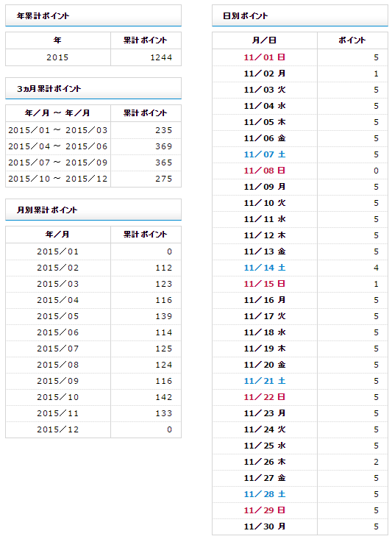Click the monthly total 139

tap(164, 316)
